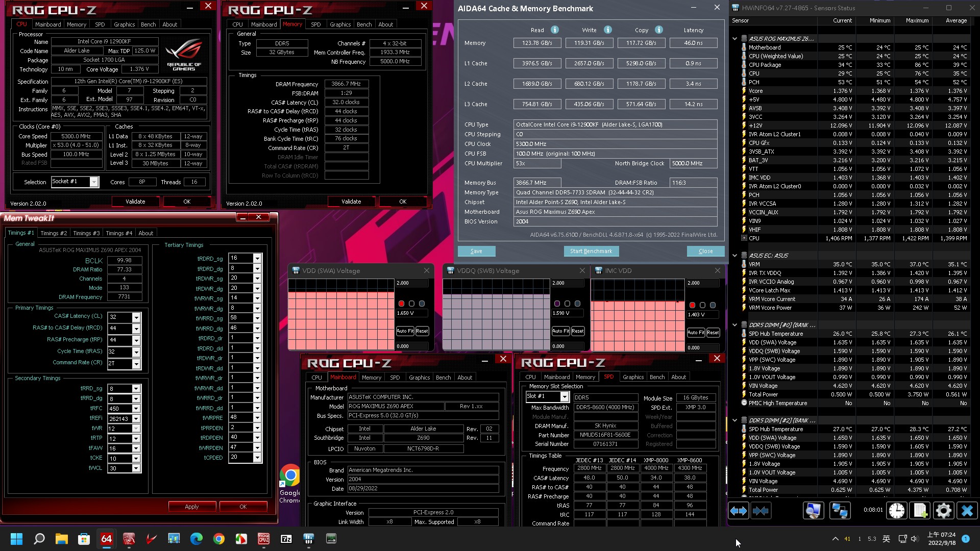Screen dimensions: 980x551
Task: Open ROG CPU-Z taskbar icon
Action: coord(264,539)
